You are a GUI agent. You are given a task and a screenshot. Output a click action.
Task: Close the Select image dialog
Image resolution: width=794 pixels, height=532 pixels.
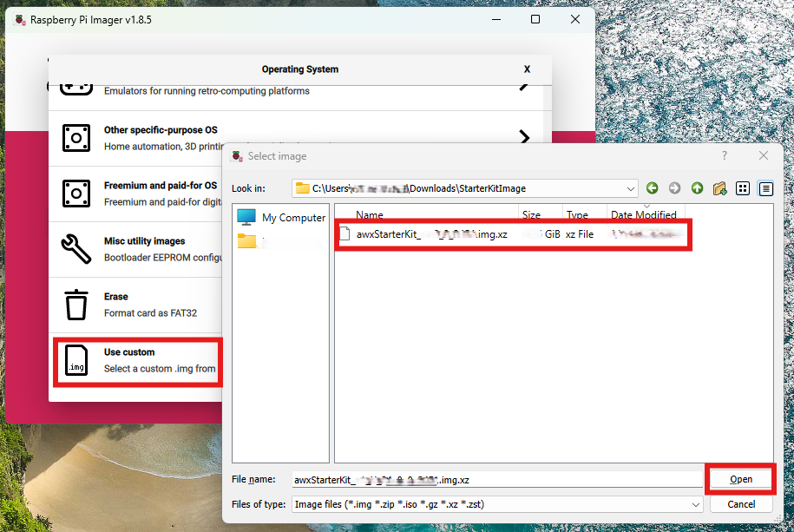764,155
